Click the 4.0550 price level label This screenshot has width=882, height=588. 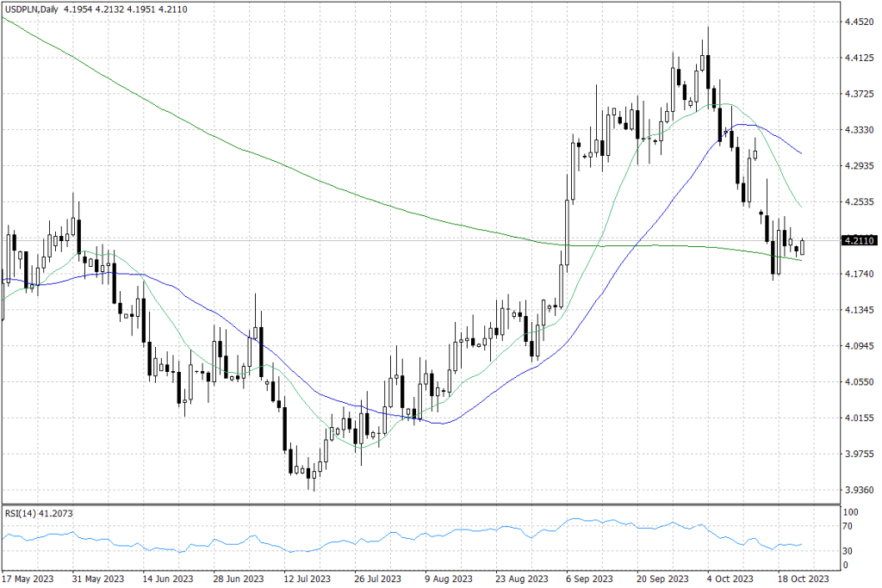860,382
